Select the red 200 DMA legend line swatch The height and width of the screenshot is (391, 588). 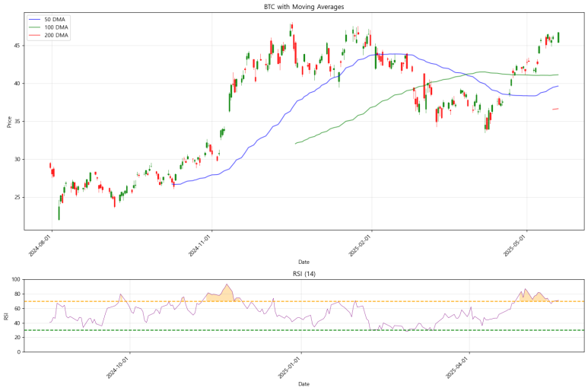[34, 35]
